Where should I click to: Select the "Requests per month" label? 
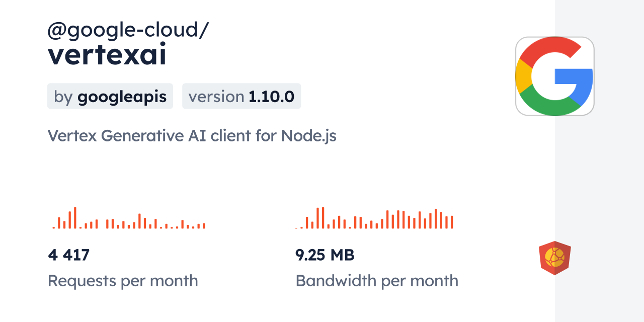coord(123,281)
